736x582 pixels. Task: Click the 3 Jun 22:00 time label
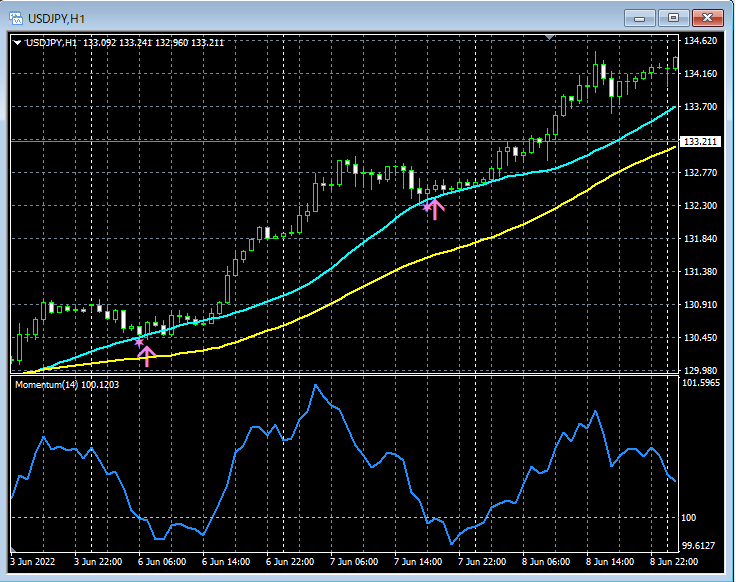coord(98,562)
